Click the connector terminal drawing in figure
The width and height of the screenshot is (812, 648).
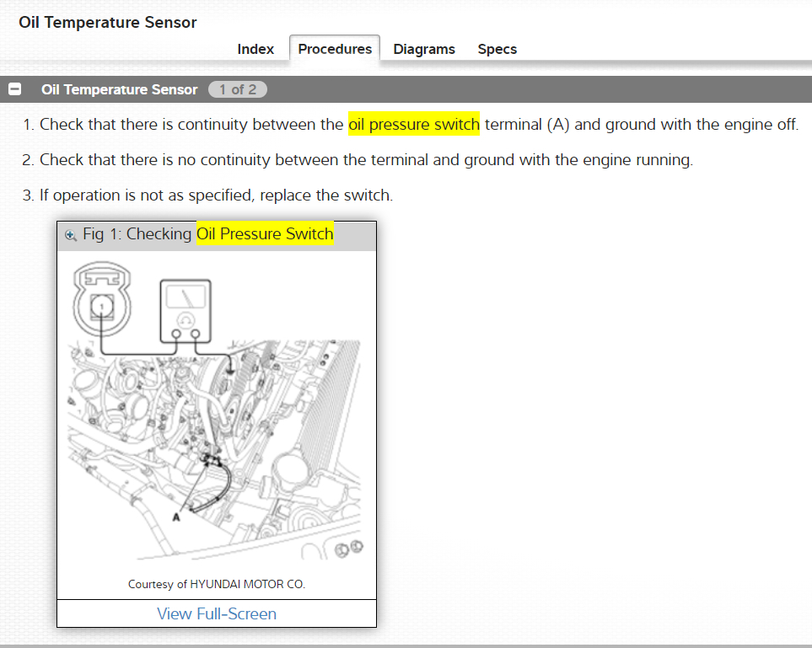coord(102,298)
